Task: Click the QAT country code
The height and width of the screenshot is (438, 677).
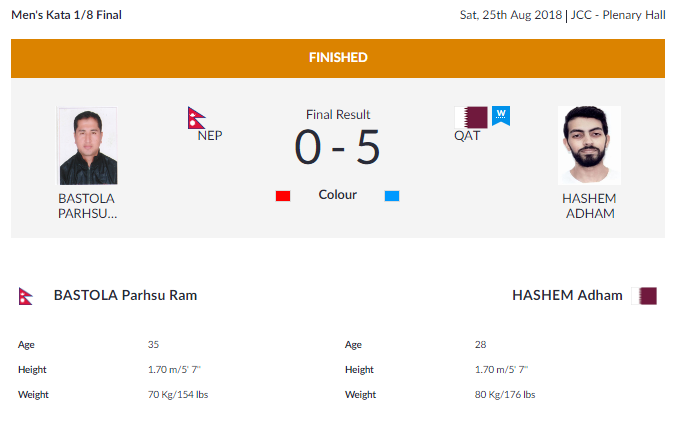Action: click(x=467, y=136)
